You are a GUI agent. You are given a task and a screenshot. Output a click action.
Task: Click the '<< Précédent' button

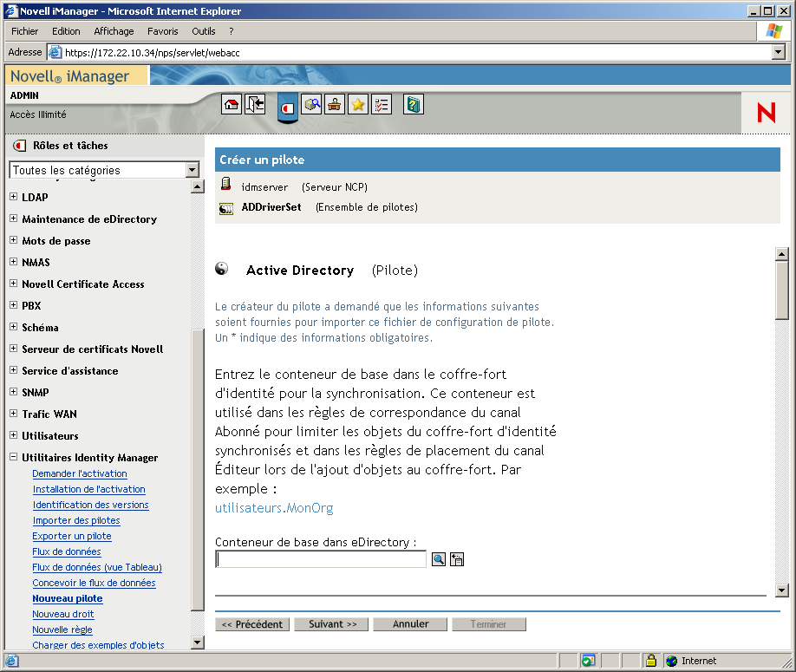(252, 623)
